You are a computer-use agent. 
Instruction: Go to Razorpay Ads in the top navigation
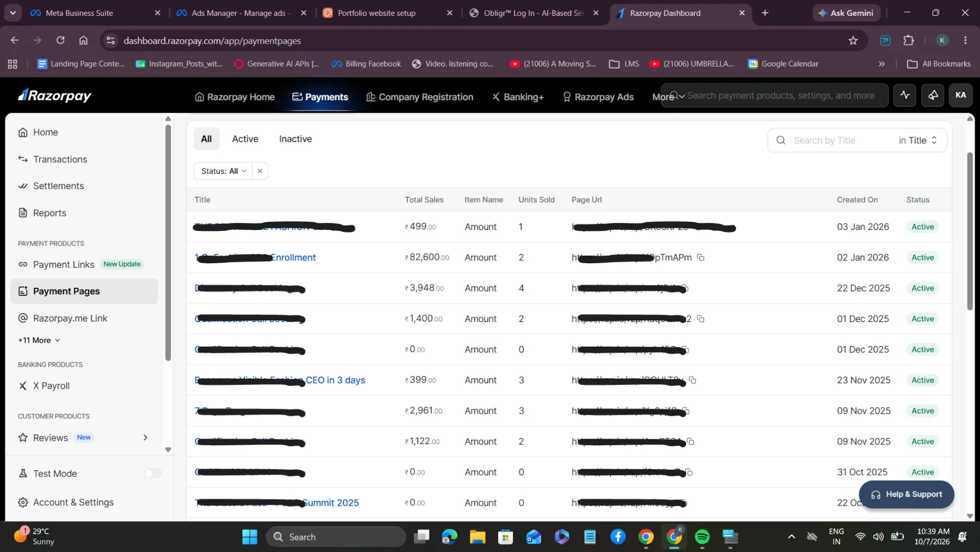[598, 97]
